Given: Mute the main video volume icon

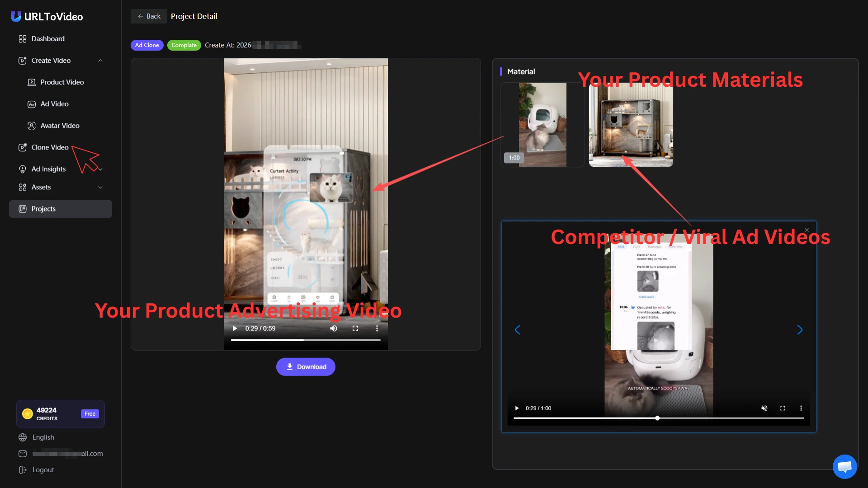Looking at the screenshot, I should coord(334,328).
